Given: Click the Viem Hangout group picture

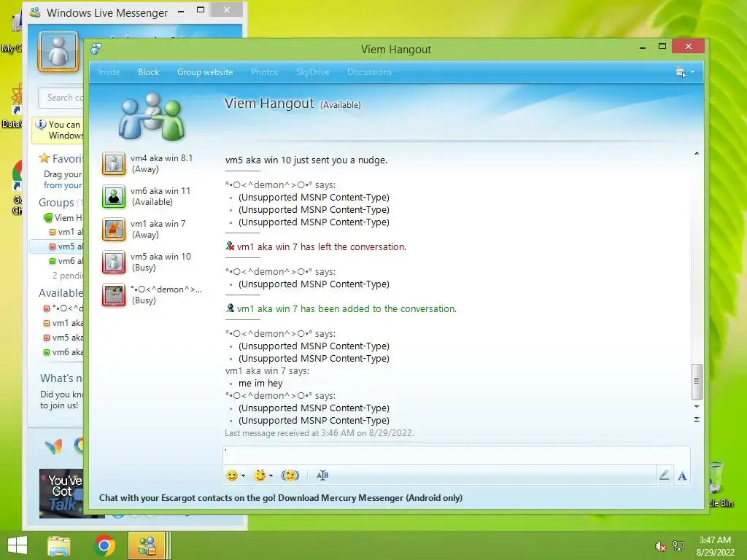Looking at the screenshot, I should (152, 117).
